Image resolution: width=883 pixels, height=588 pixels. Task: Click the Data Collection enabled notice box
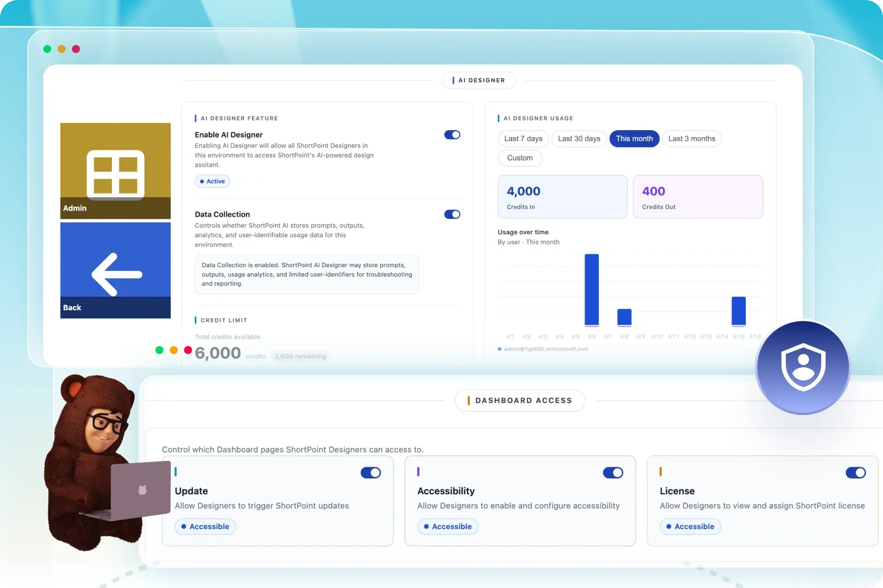click(307, 274)
